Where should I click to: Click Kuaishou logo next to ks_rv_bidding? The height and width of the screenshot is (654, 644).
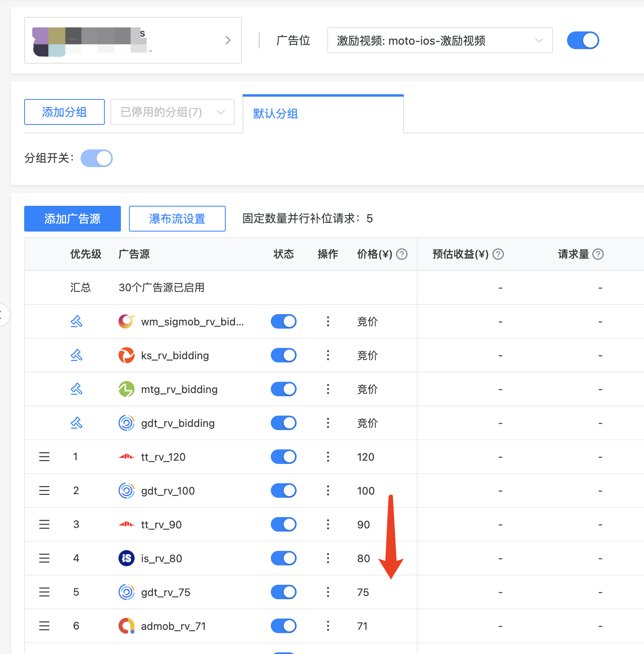127,355
